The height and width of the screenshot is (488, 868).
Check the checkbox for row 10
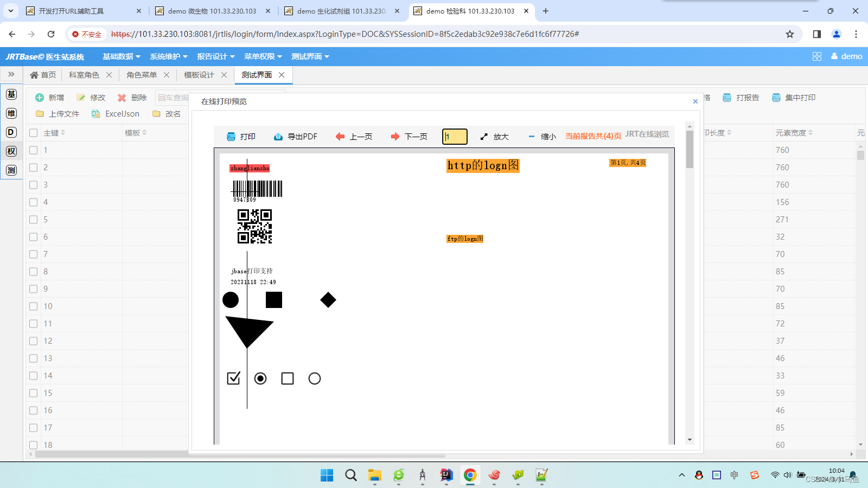pyautogui.click(x=34, y=306)
